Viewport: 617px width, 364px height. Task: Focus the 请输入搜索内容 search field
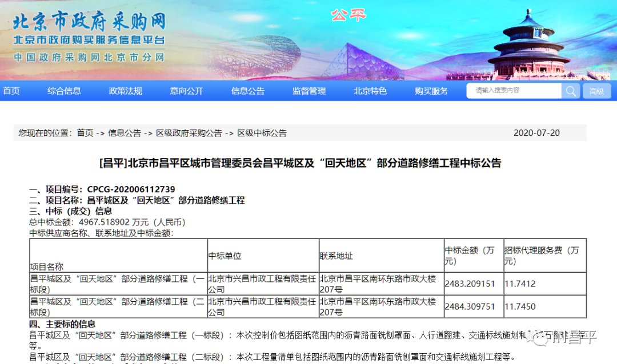514,91
